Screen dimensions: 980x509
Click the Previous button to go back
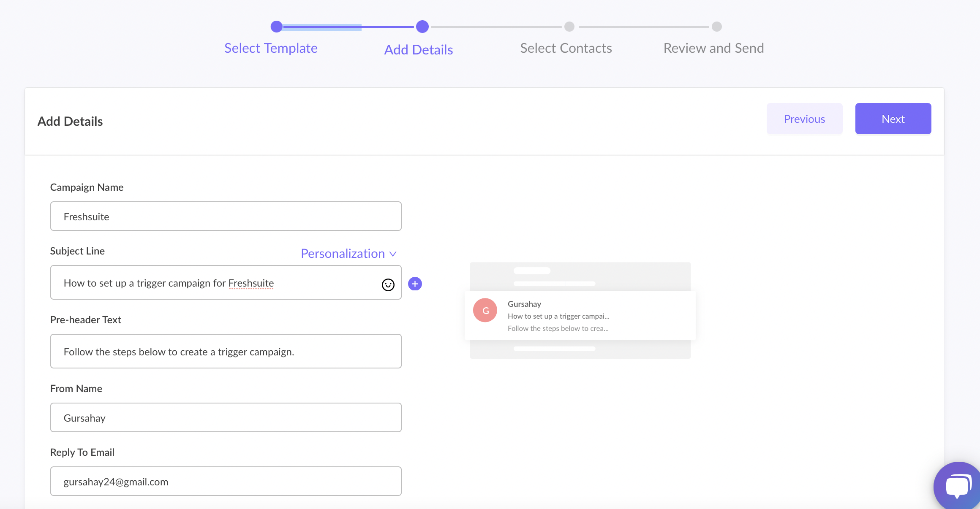[805, 119]
